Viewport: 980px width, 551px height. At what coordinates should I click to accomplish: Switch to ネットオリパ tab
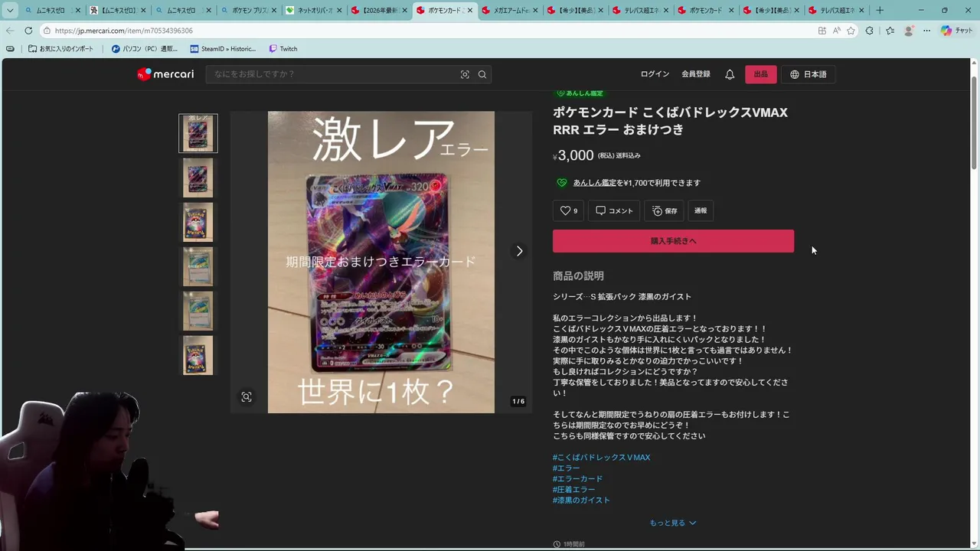coord(314,11)
